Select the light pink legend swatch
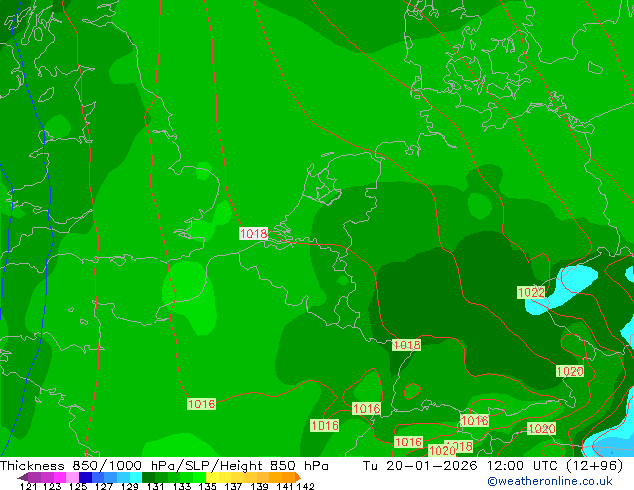The height and width of the screenshot is (490, 634). pos(72,477)
